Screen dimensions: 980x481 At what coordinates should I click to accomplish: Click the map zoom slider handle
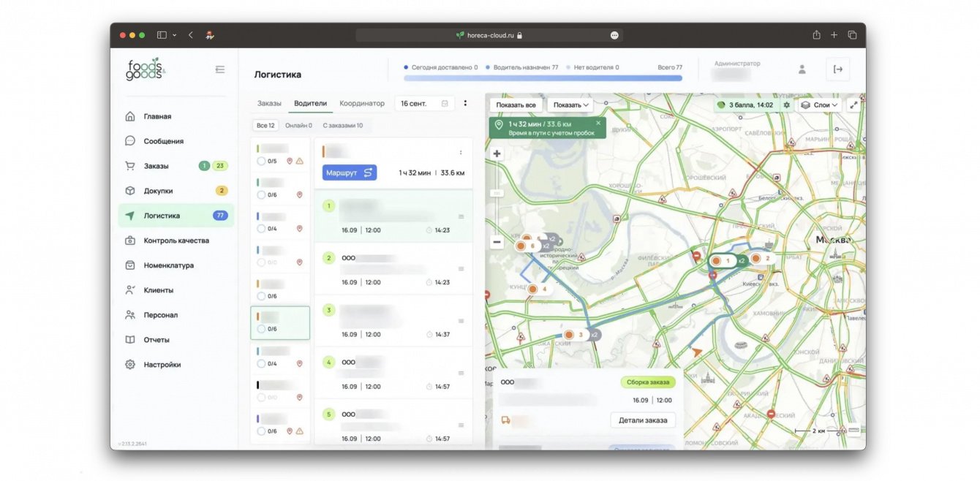pyautogui.click(x=497, y=193)
